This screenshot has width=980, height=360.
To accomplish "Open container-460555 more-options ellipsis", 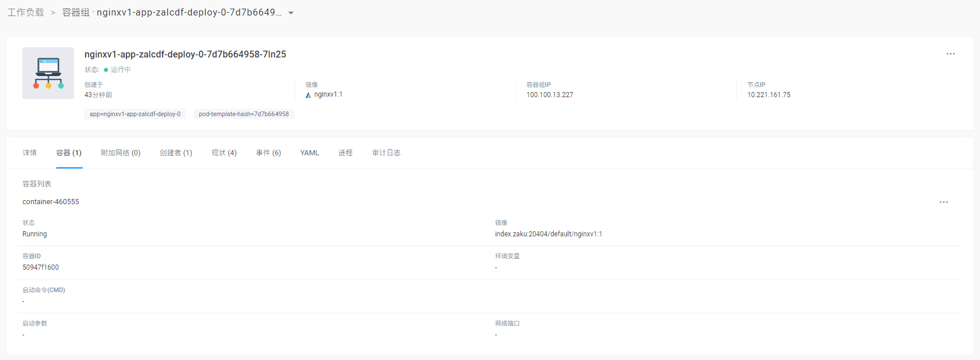I will (x=943, y=202).
